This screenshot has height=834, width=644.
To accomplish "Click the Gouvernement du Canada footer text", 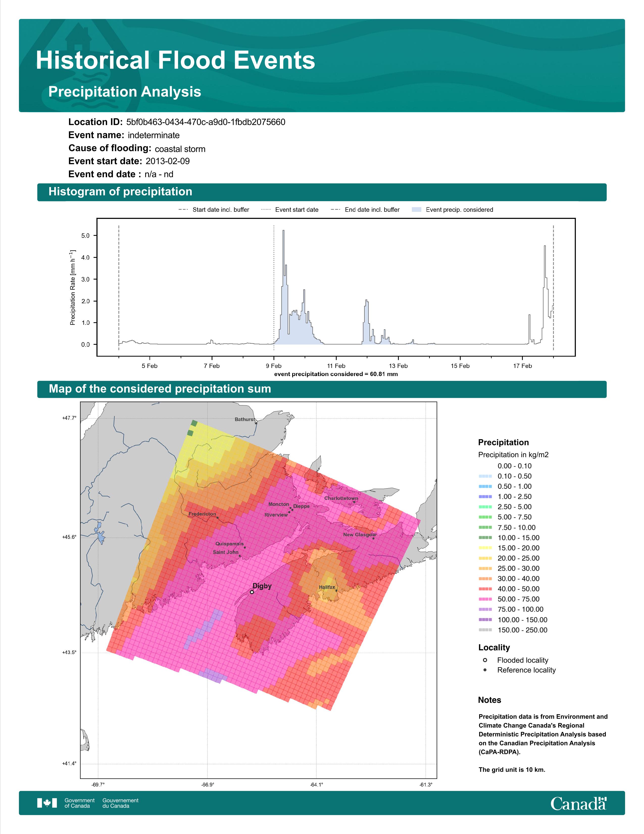I will click(120, 803).
